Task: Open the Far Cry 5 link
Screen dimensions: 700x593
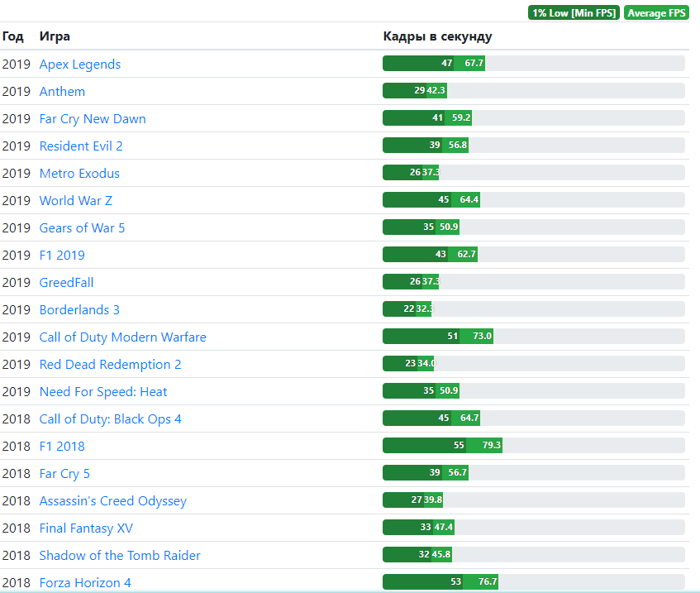Action: click(64, 474)
